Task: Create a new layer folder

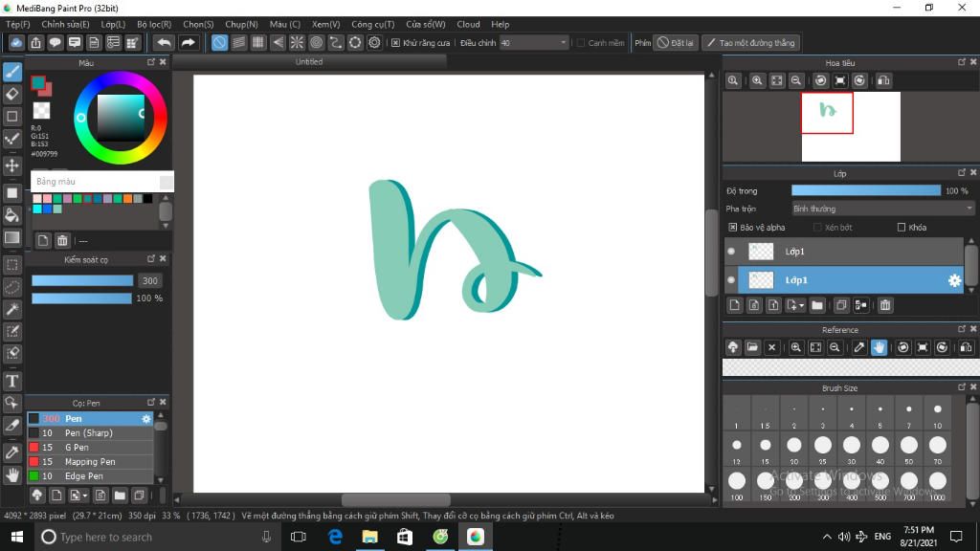Action: pyautogui.click(x=817, y=305)
